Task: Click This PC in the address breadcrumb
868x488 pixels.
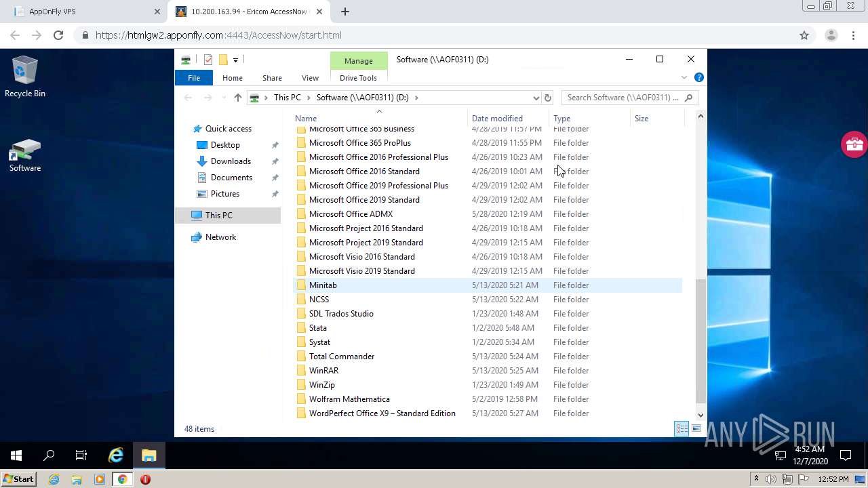Action: [288, 98]
